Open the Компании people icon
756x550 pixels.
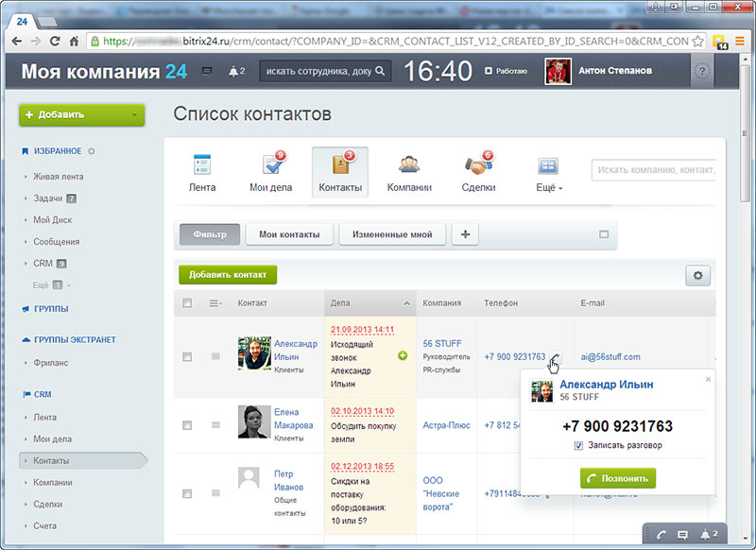[409, 164]
